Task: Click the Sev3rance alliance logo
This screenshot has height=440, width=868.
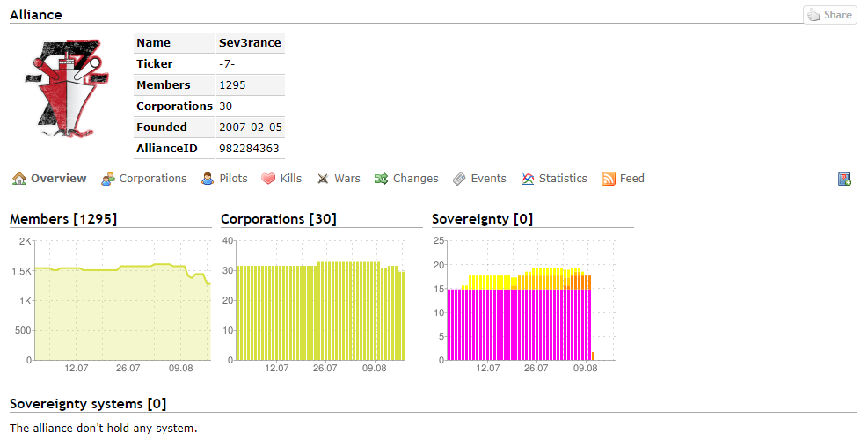Action: pyautogui.click(x=67, y=89)
